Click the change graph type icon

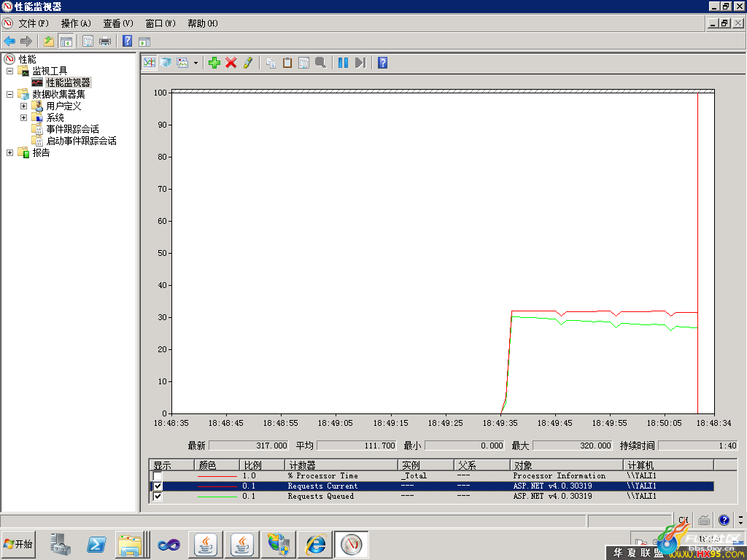click(182, 63)
